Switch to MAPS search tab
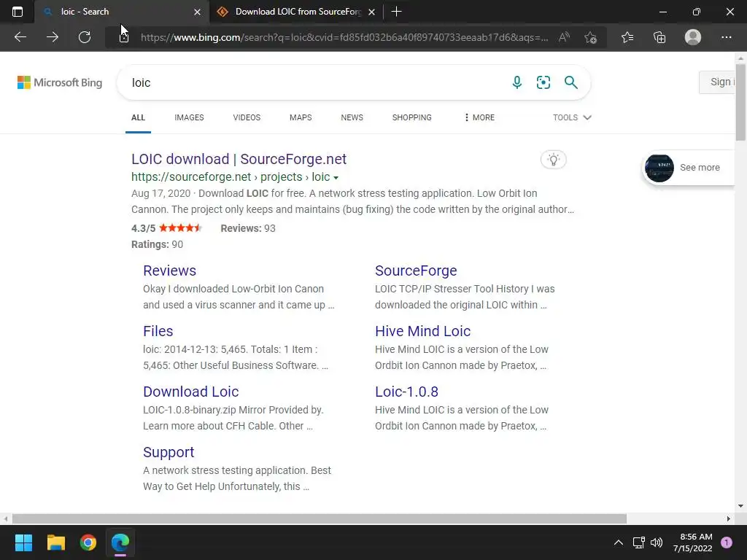Image resolution: width=747 pixels, height=560 pixels. 301,117
